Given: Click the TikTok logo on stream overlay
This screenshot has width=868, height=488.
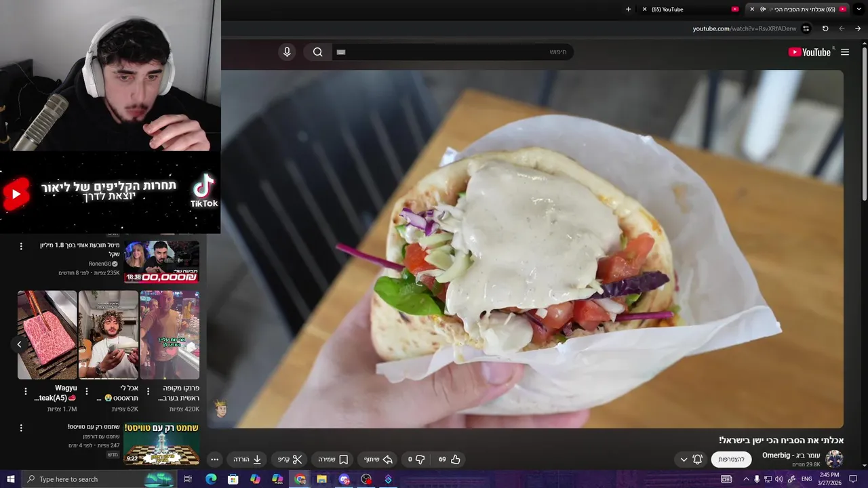Looking at the screenshot, I should (203, 190).
